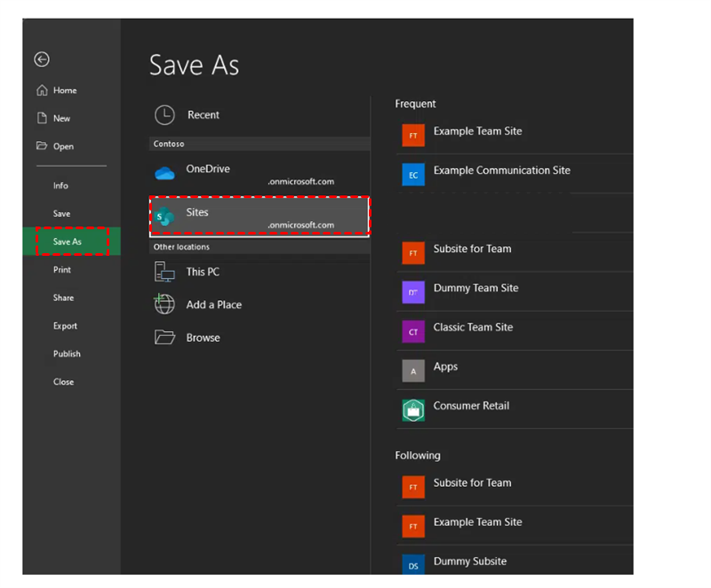Screen dimensions: 711x588
Task: Select the Share menu option
Action: [x=63, y=298]
